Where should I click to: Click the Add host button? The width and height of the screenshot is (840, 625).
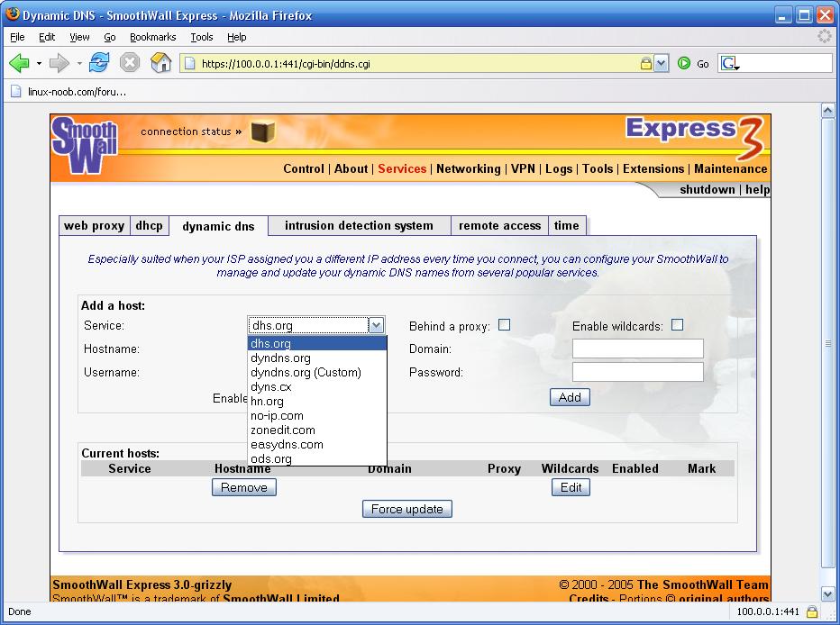(570, 397)
